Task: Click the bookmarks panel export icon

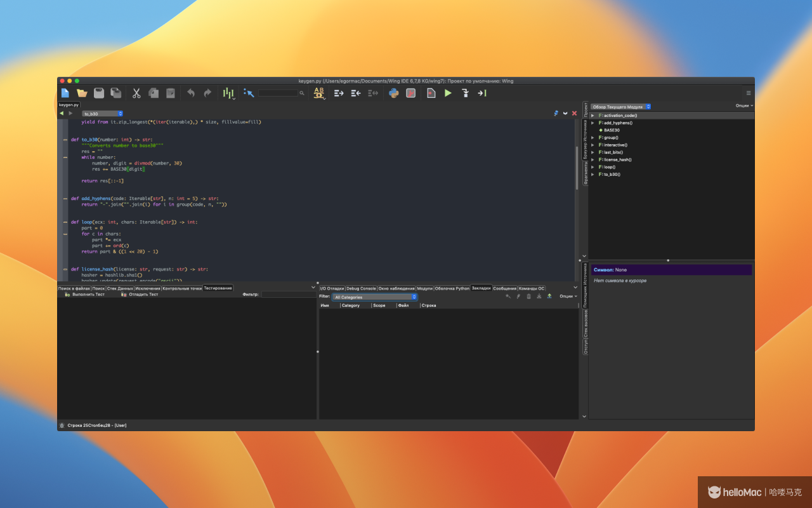Action: [549, 297]
